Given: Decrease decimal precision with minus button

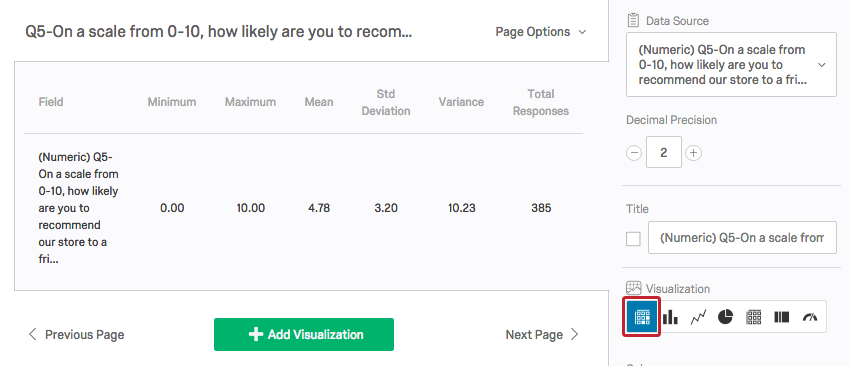Looking at the screenshot, I should click(x=634, y=153).
